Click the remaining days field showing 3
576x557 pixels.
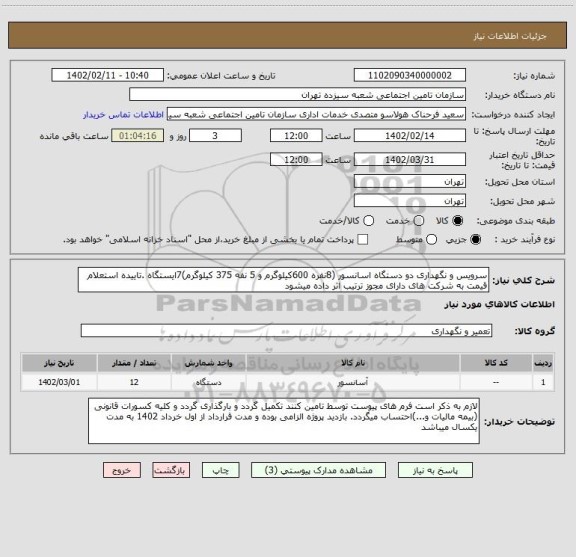point(215,136)
